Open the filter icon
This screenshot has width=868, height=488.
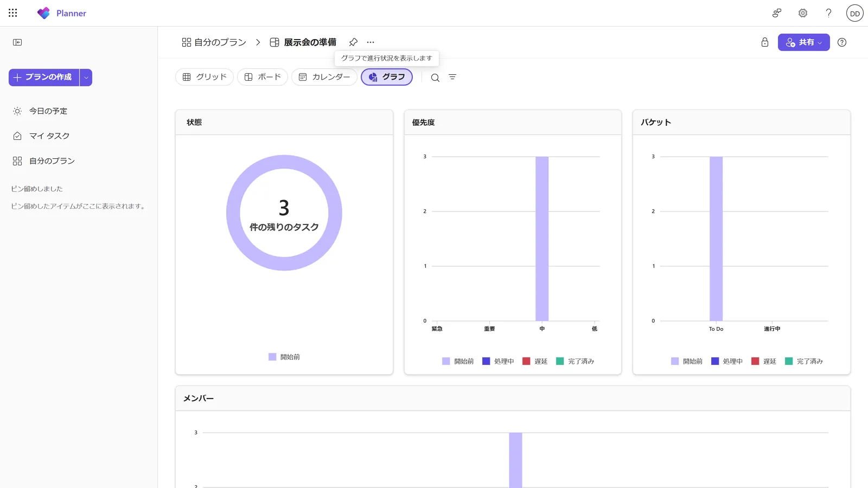coord(452,77)
